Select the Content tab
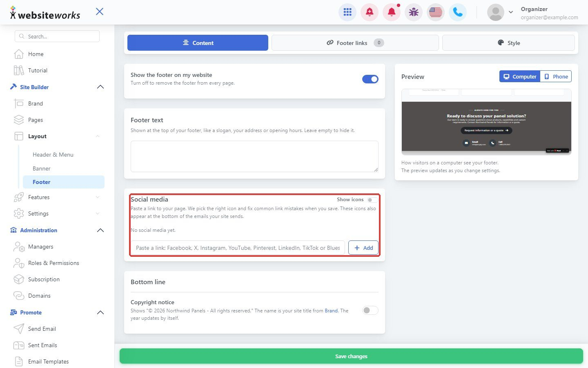The height and width of the screenshot is (368, 588). 198,43
